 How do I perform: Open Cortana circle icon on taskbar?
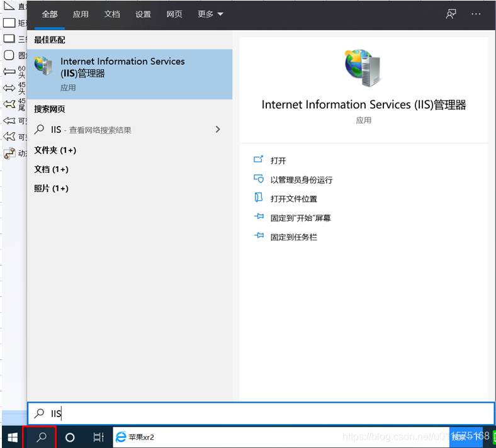[70, 437]
